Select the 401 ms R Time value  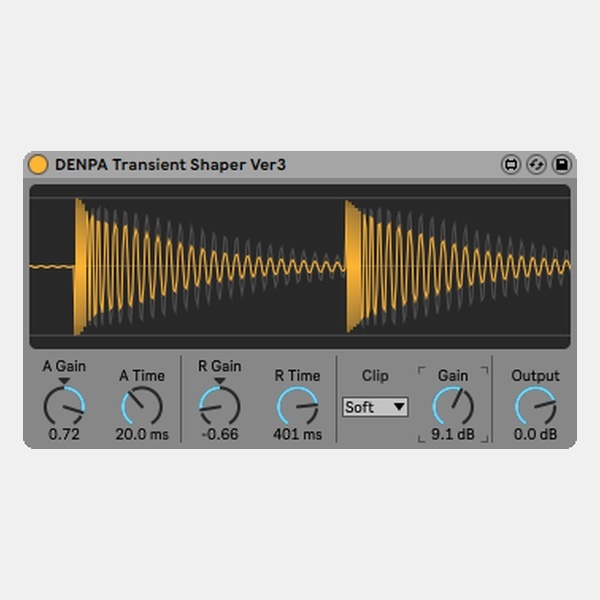297,434
